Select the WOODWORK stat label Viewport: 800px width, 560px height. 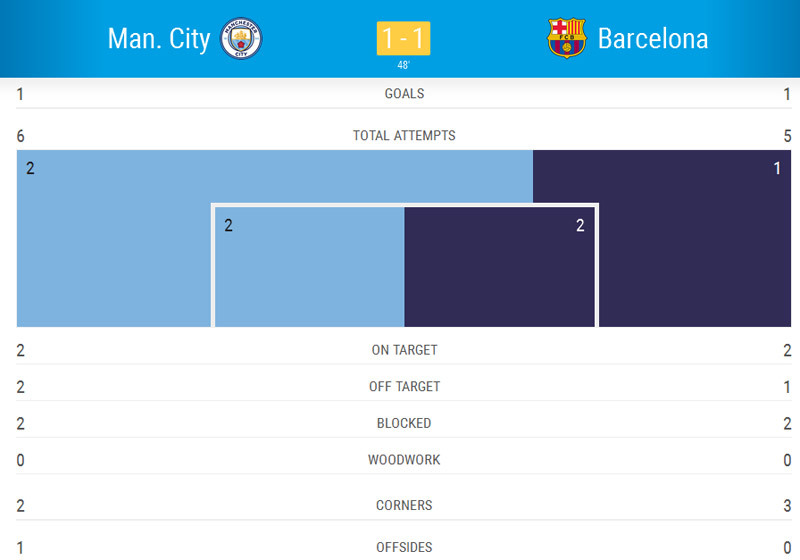pos(404,460)
